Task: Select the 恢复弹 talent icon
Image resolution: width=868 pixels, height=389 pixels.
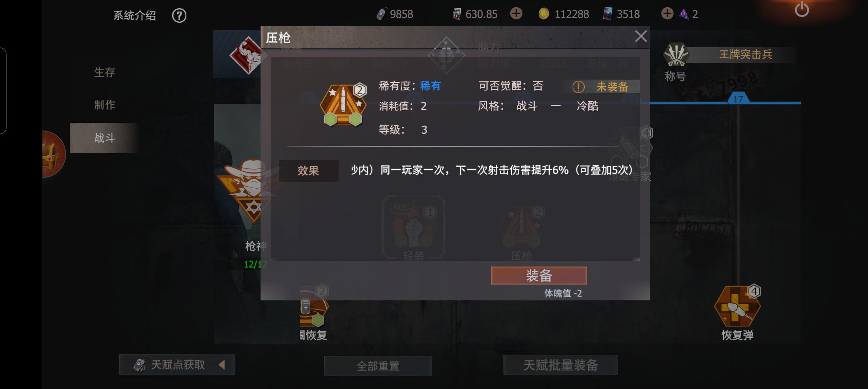Action: pyautogui.click(x=737, y=306)
